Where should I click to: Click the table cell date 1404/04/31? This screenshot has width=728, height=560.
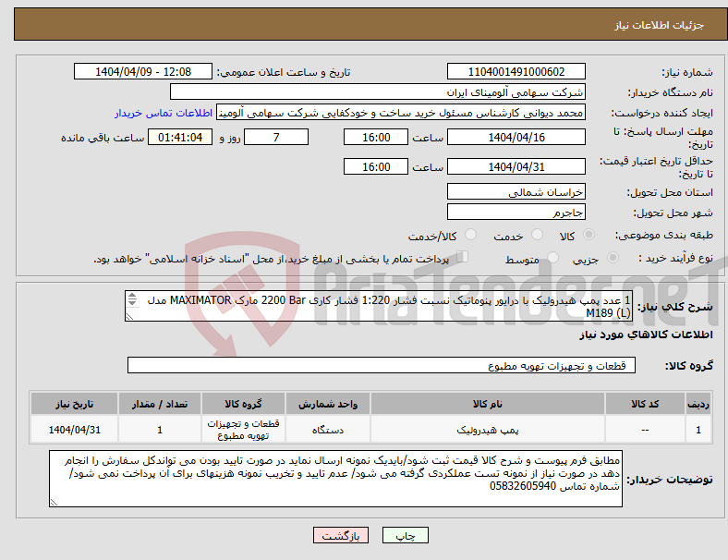74,430
